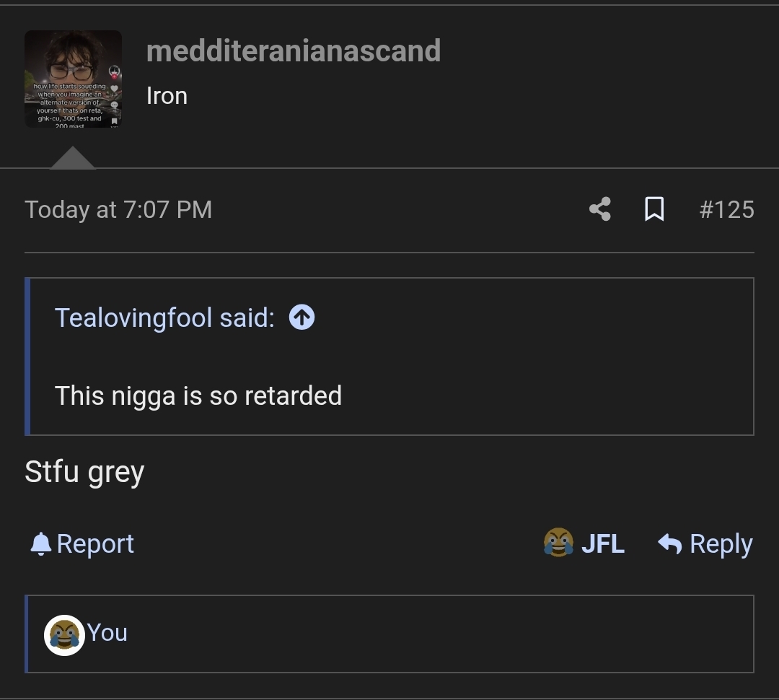Toggle the JFL reaction label
Viewport: 779px width, 700px height.
coord(603,543)
